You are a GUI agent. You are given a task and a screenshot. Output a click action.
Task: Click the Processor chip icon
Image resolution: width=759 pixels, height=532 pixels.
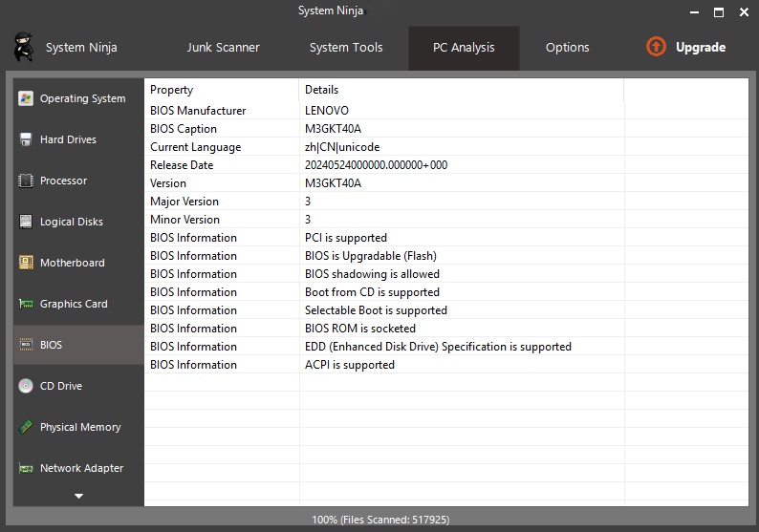coord(26,181)
